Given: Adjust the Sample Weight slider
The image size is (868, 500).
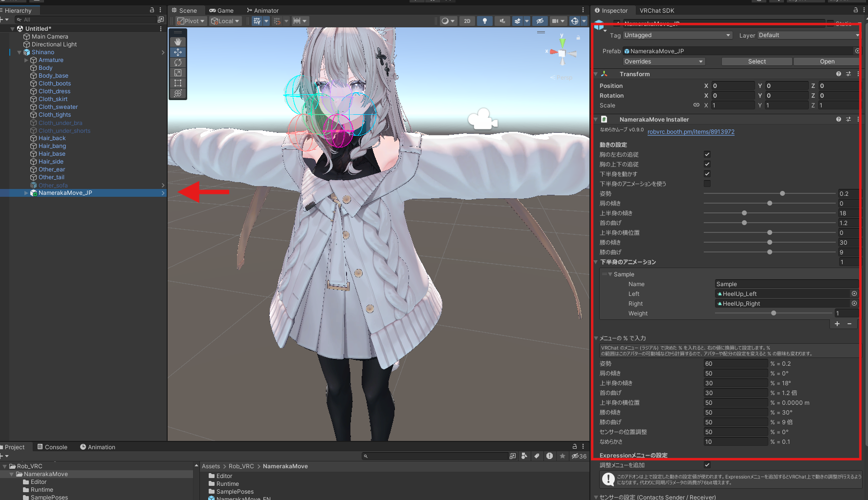Looking at the screenshot, I should click(773, 313).
